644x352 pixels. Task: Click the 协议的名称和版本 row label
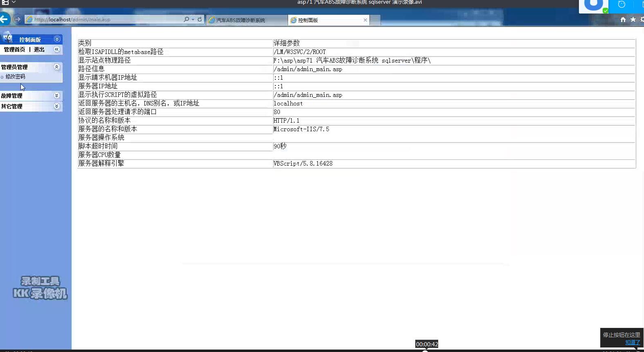(x=104, y=120)
